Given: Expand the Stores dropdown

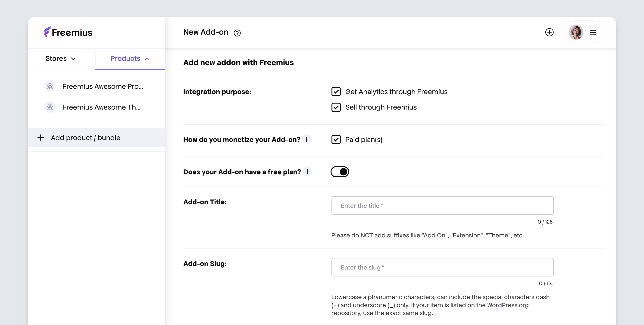Looking at the screenshot, I should (x=61, y=58).
